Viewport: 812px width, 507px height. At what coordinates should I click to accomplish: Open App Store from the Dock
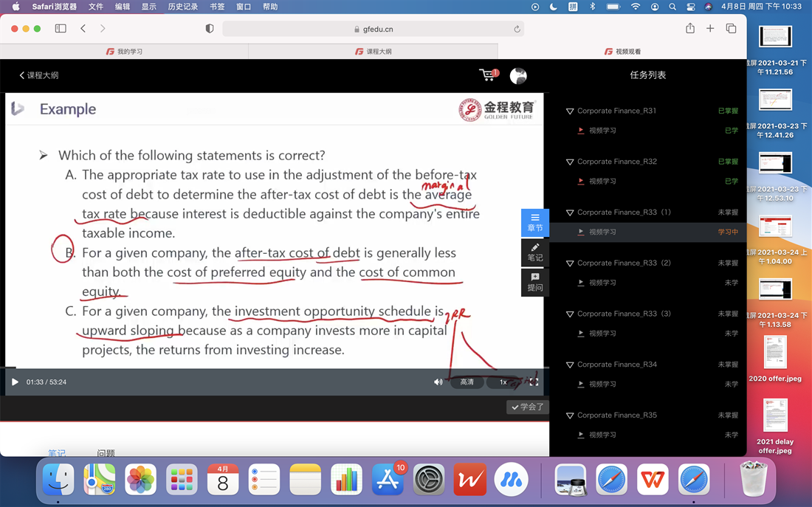coord(388,480)
